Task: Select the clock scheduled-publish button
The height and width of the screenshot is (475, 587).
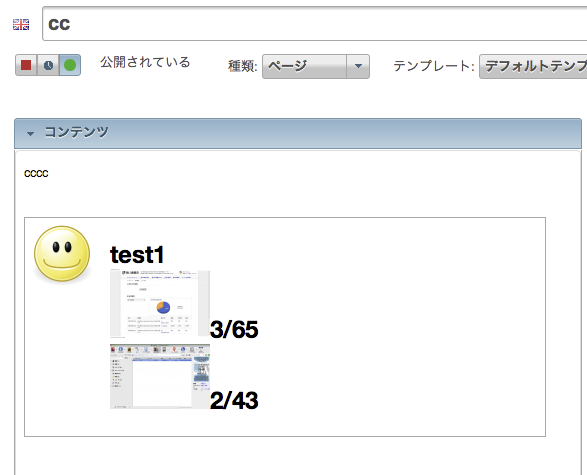Action: coord(48,65)
